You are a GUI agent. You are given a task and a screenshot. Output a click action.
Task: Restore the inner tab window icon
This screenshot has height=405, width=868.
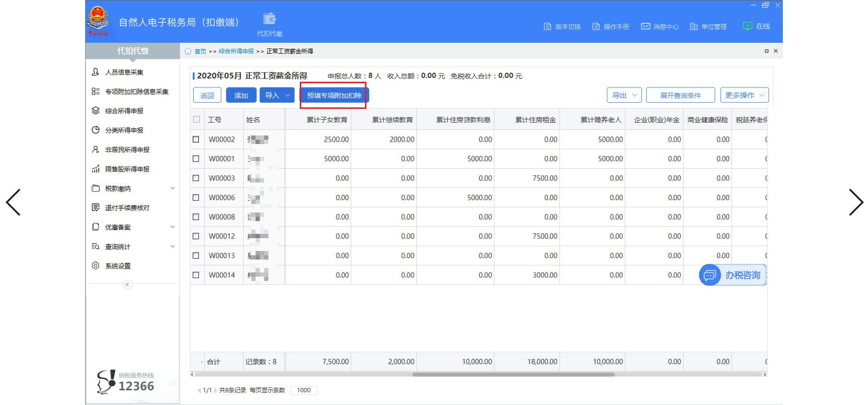coord(767,51)
